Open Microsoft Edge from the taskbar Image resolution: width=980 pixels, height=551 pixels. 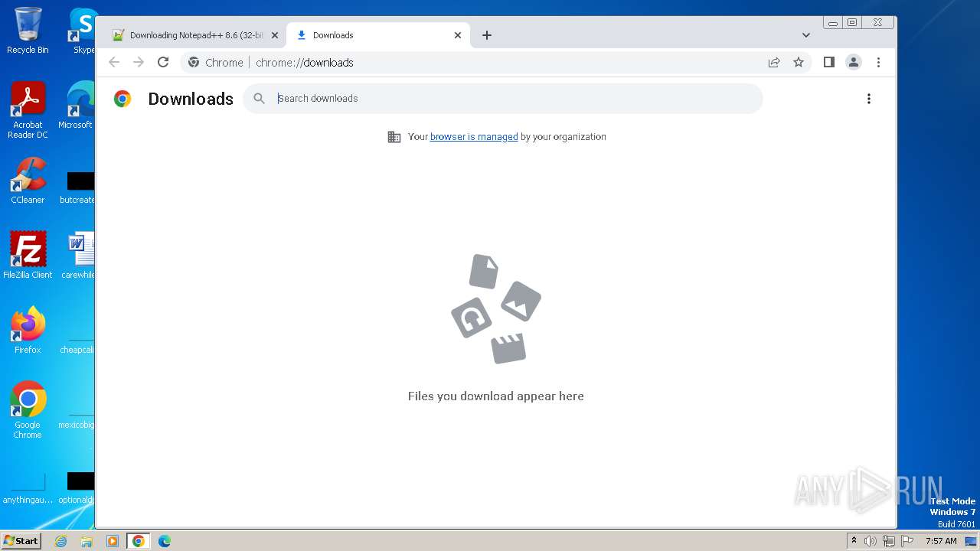tap(164, 541)
